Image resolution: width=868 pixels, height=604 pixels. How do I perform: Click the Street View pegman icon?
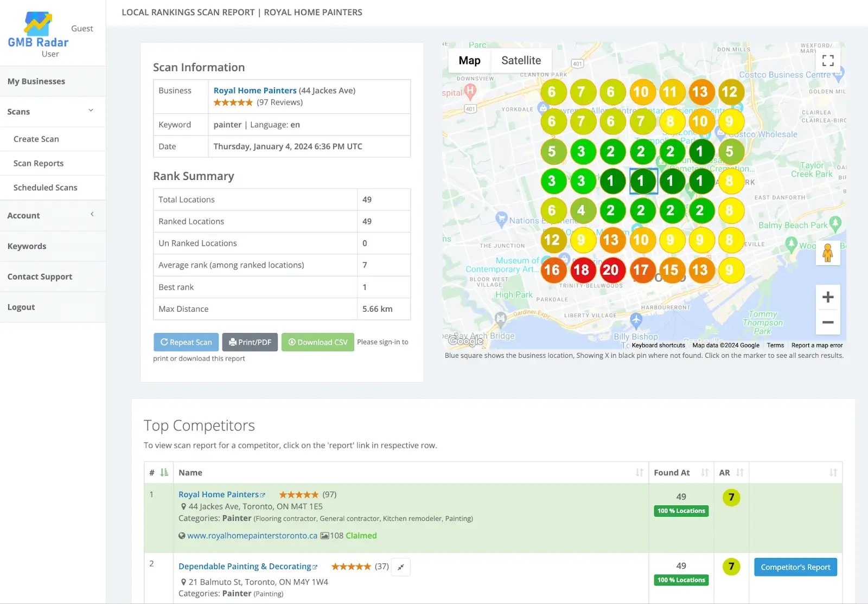coord(828,253)
